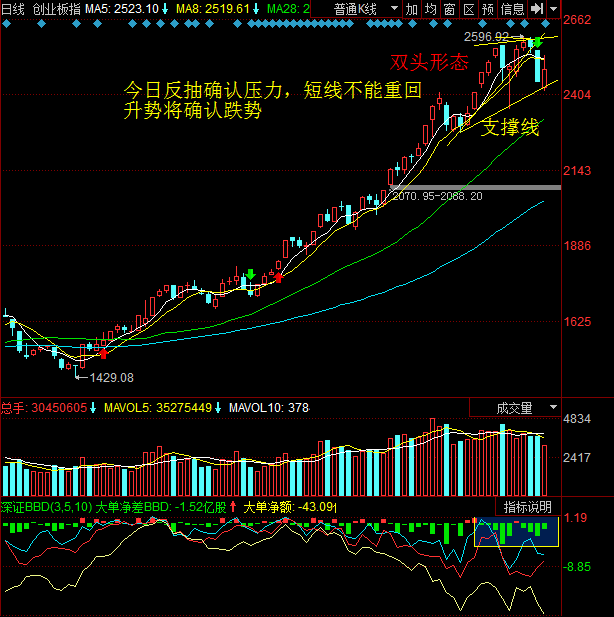Screen dimensions: 614x617
Task: Click the 2662 price axis label
Action: (577, 20)
